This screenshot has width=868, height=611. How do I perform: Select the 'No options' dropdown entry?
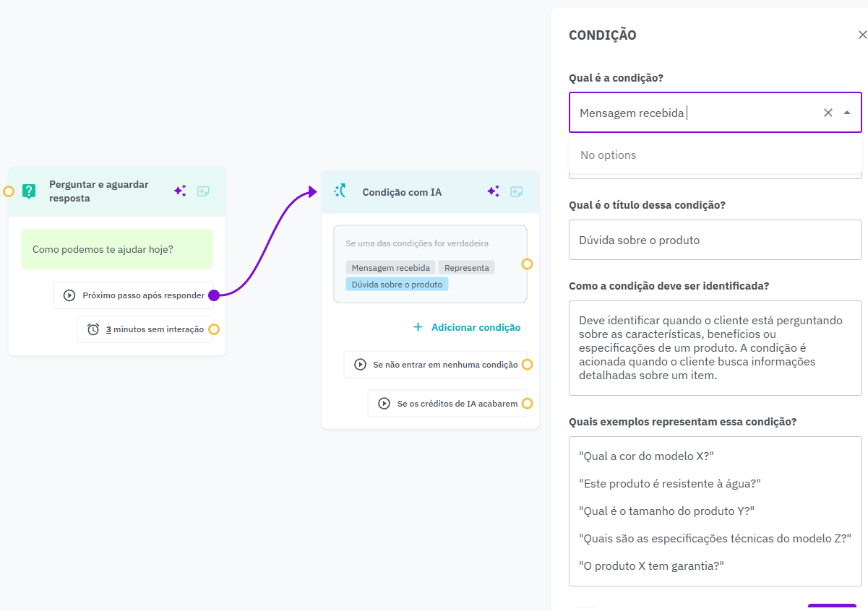click(609, 155)
